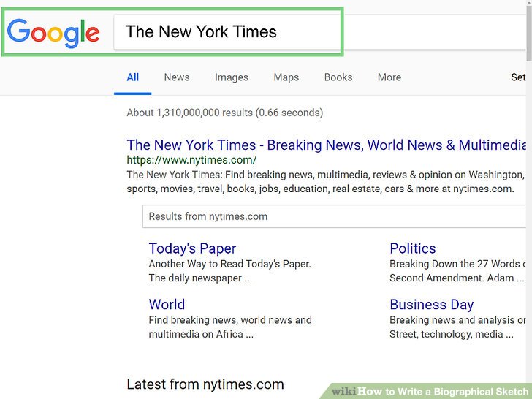Click the Latest from nytimes.com heading
Viewport: 532px width, 399px height.
(205, 384)
